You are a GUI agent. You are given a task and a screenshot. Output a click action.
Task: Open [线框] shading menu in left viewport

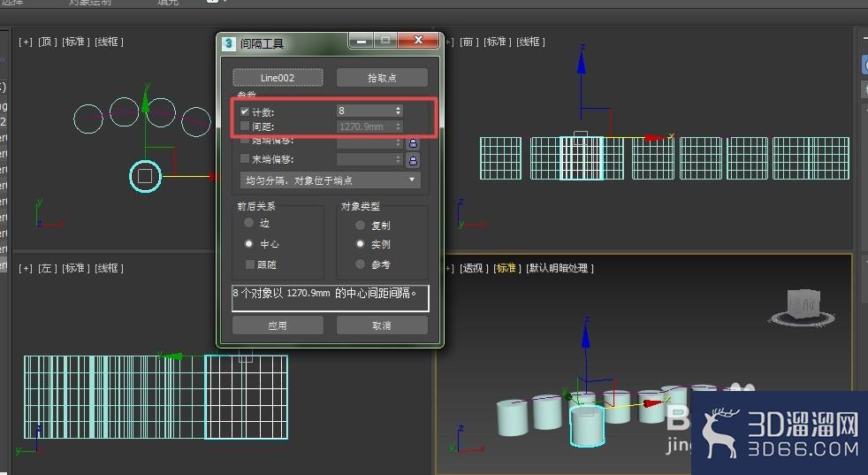point(109,268)
